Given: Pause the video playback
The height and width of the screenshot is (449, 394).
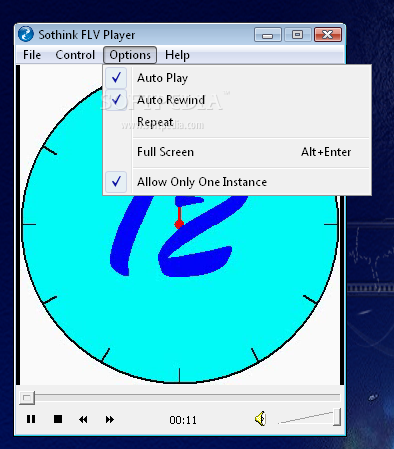Looking at the screenshot, I should point(31,419).
